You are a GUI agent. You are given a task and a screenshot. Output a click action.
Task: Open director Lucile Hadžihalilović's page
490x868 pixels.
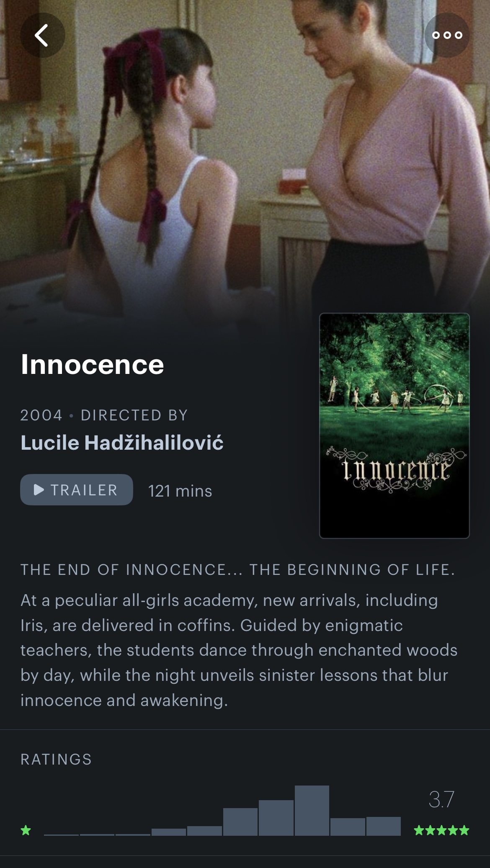pos(122,443)
